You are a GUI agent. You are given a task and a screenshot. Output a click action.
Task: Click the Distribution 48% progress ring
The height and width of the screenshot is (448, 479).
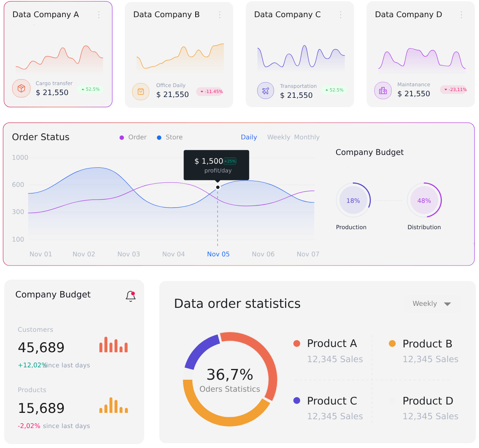pyautogui.click(x=424, y=200)
